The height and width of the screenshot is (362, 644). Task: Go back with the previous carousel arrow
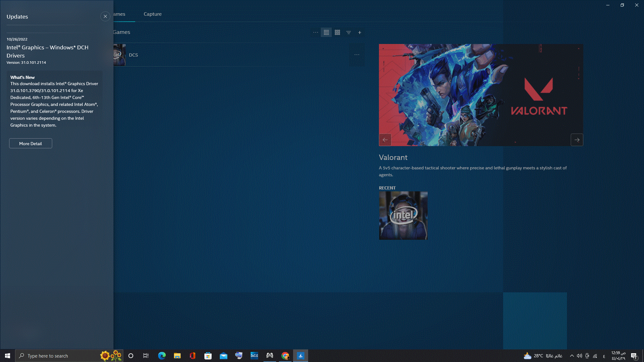[x=385, y=140]
